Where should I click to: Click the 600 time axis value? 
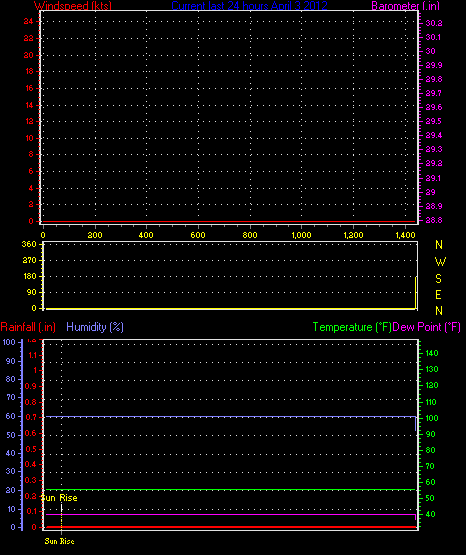198,235
